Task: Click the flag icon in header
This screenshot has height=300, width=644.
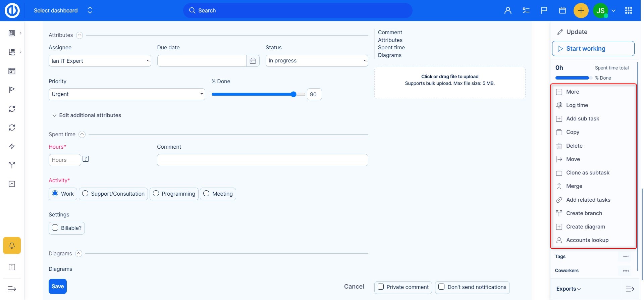Action: pos(544,11)
